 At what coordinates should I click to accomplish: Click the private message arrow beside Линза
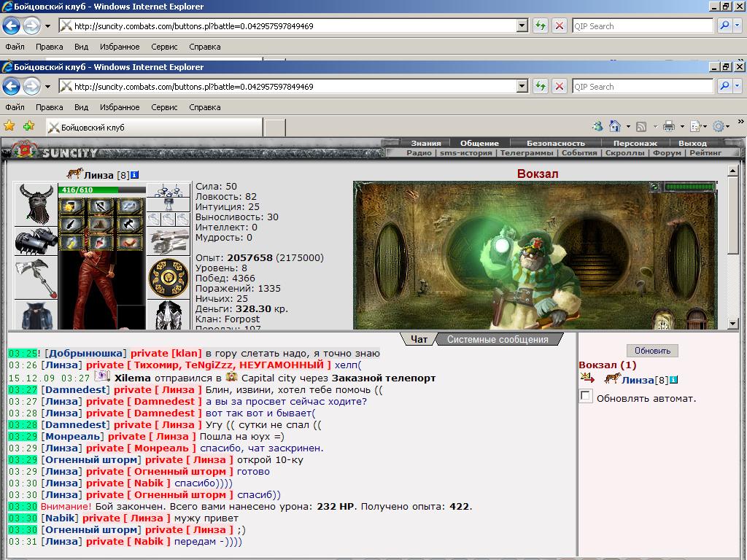[x=587, y=378]
